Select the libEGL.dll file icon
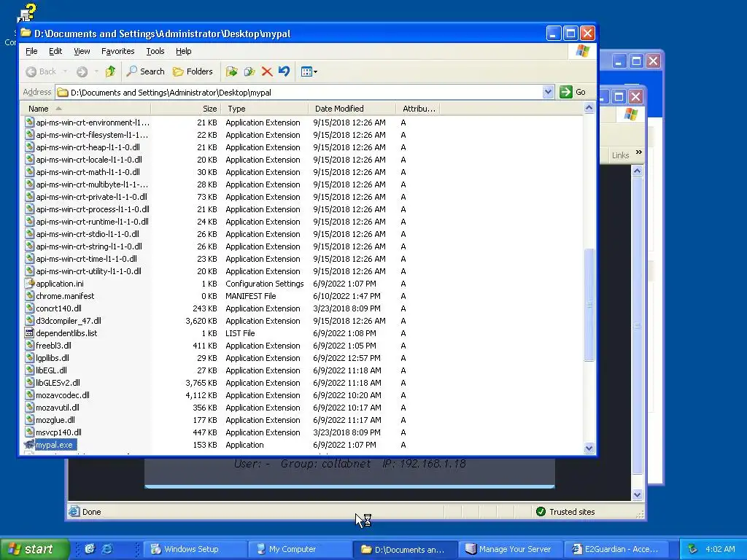Viewport: 747px width, 560px height. click(x=29, y=370)
